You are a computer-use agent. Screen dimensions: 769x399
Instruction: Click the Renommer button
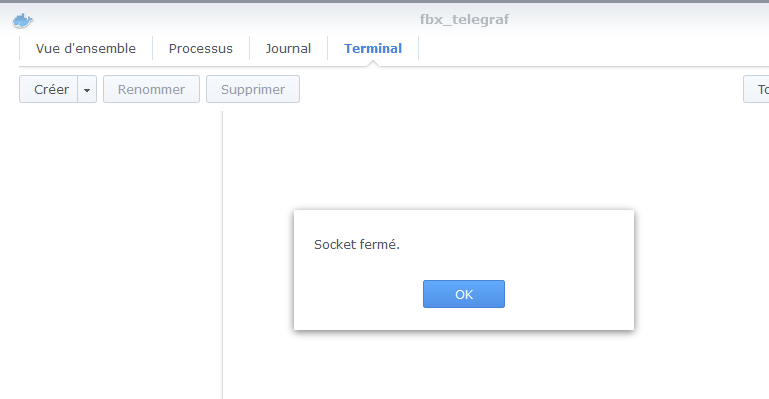click(x=151, y=89)
